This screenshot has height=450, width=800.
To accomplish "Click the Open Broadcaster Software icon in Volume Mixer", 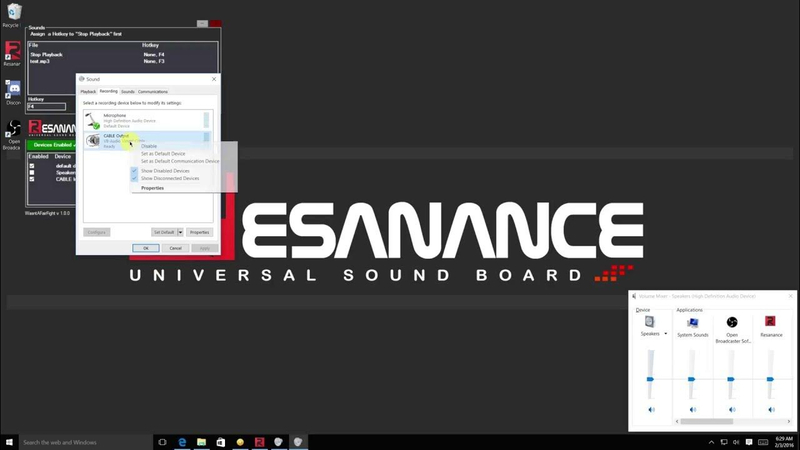I will 732,322.
